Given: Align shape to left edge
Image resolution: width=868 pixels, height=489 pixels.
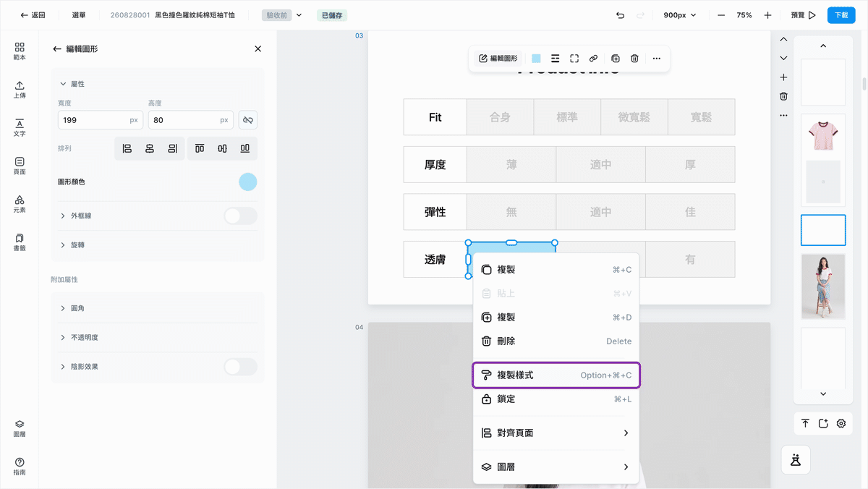Looking at the screenshot, I should (127, 148).
